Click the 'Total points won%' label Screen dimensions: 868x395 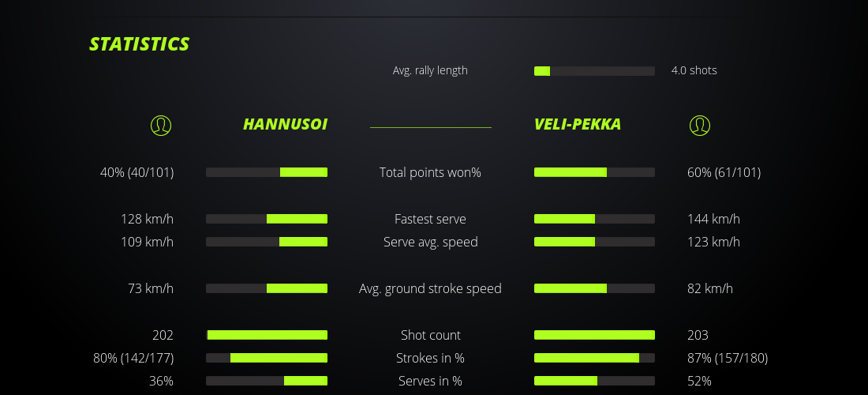click(x=430, y=172)
